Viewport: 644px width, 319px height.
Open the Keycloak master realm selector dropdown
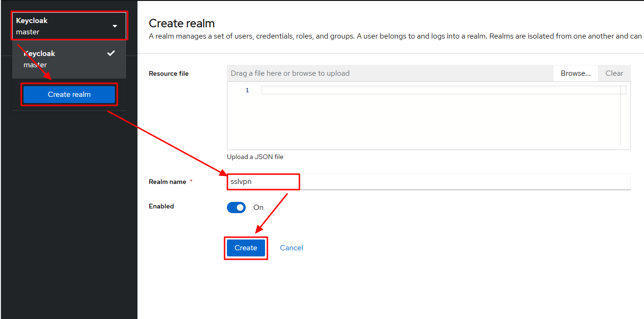pos(69,26)
